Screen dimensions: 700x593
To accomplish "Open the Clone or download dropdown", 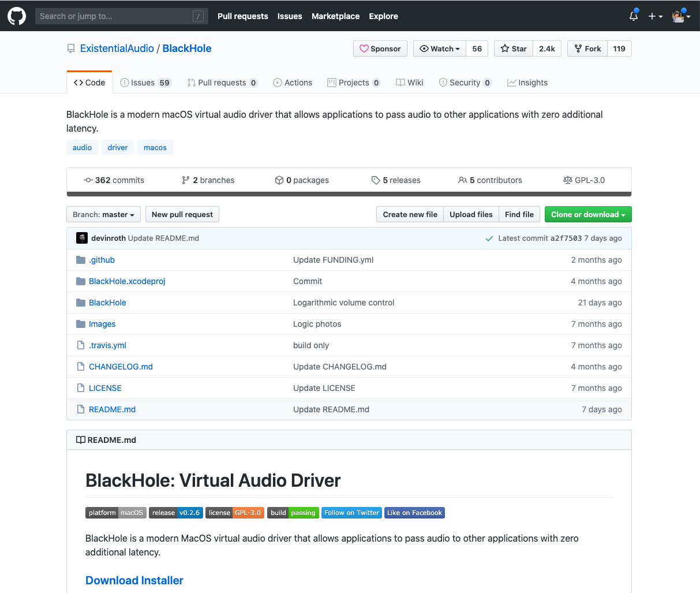I will 588,214.
